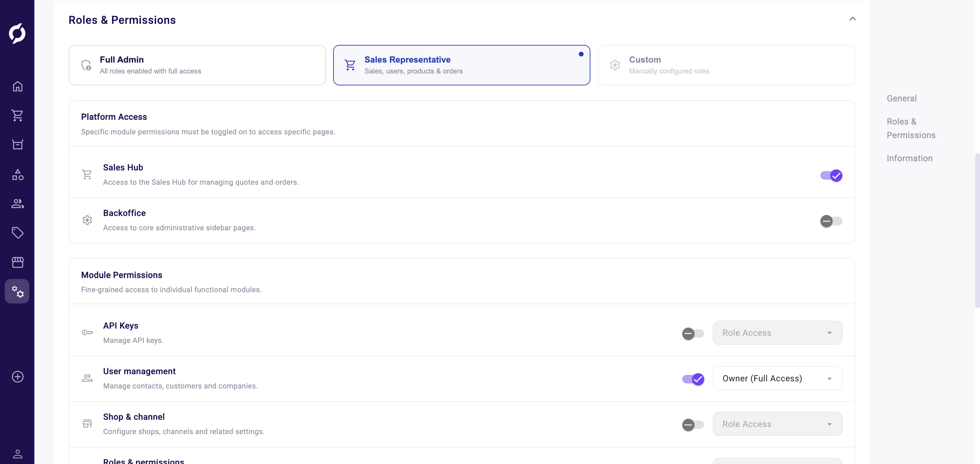Click the shapes catalog sidebar icon
Viewport: 980px width, 464px height.
(x=17, y=175)
